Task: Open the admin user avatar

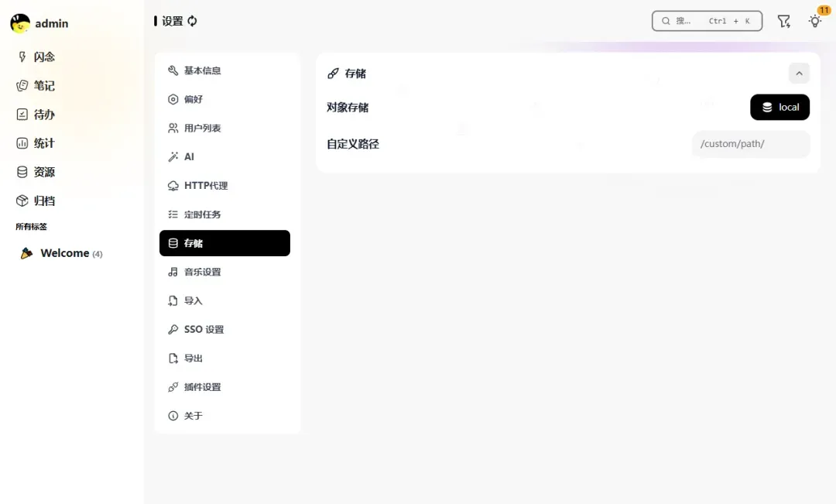Action: pyautogui.click(x=19, y=23)
